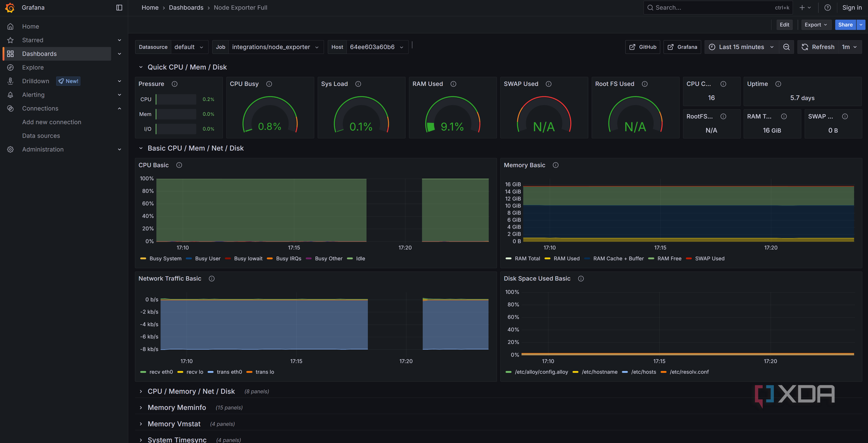This screenshot has height=443, width=868.
Task: Toggle Idle series in CPU legend
Action: [360, 258]
